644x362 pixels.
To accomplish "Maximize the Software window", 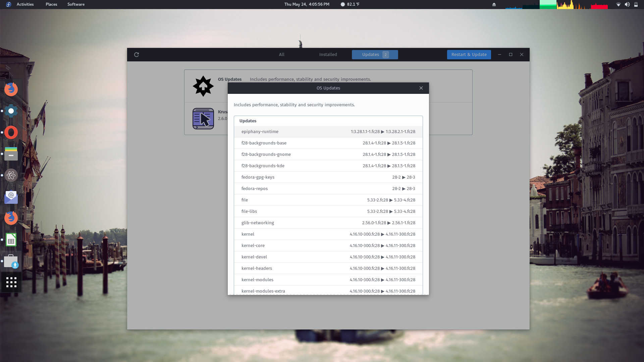I will (x=511, y=55).
